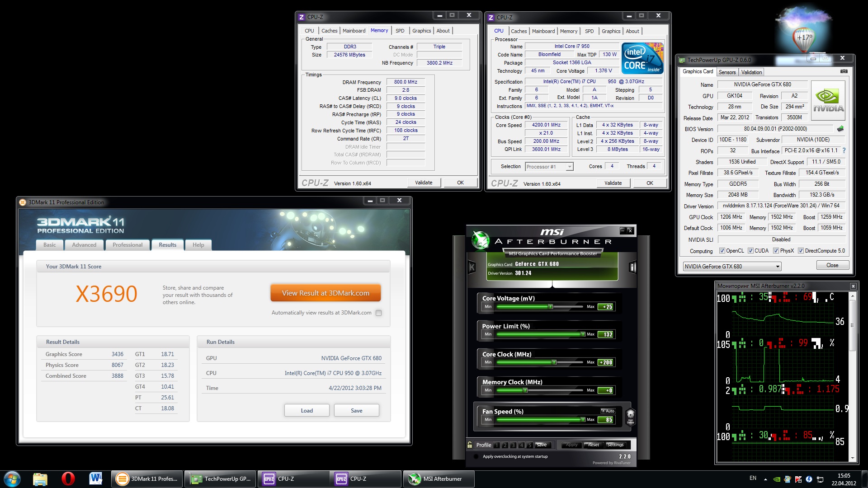
Task: Toggle CUDA checkbox in GPU-Z
Action: 750,251
